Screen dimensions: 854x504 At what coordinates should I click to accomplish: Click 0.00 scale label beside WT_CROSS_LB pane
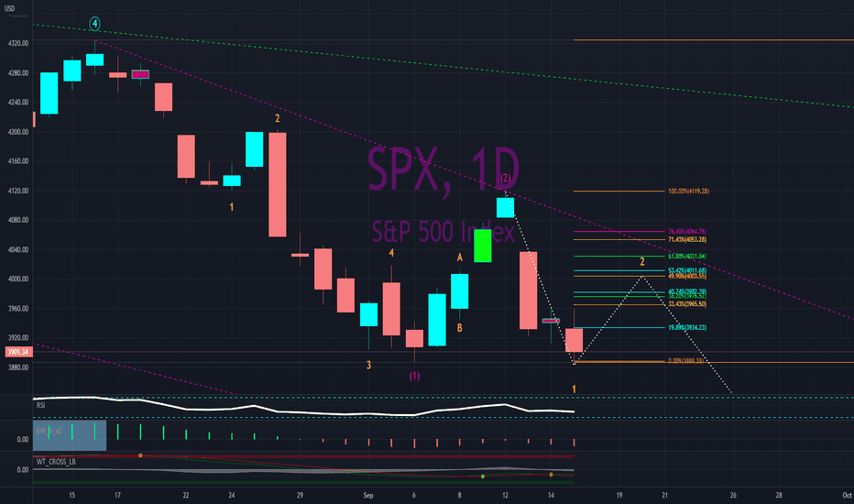[x=23, y=470]
